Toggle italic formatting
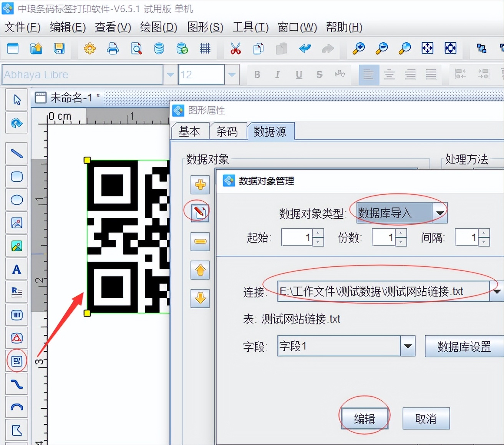 click(x=277, y=75)
